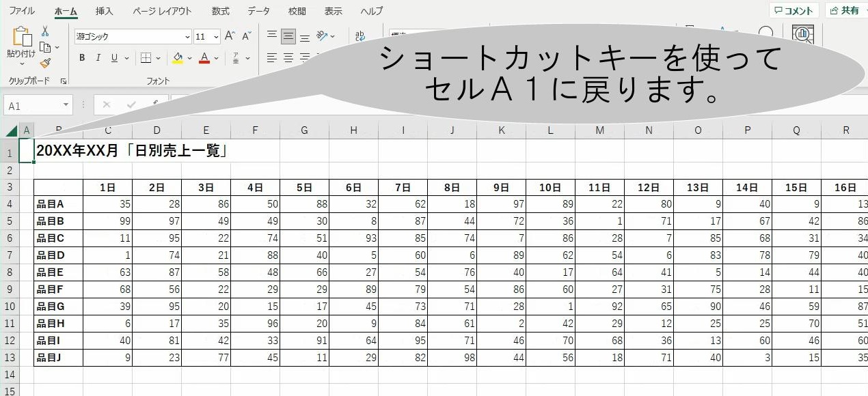Open the border style dropdown
Image resolution: width=868 pixels, height=396 pixels.
pos(159,57)
